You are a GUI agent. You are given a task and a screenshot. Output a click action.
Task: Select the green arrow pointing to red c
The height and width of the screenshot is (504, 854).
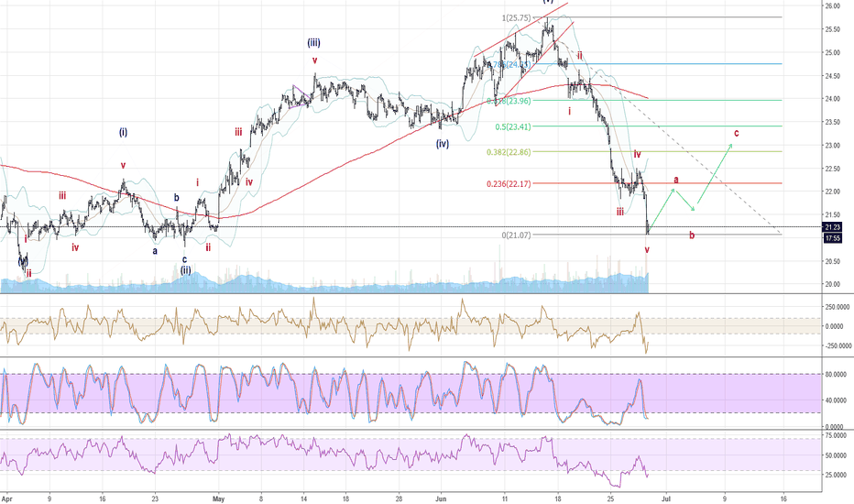(x=715, y=174)
